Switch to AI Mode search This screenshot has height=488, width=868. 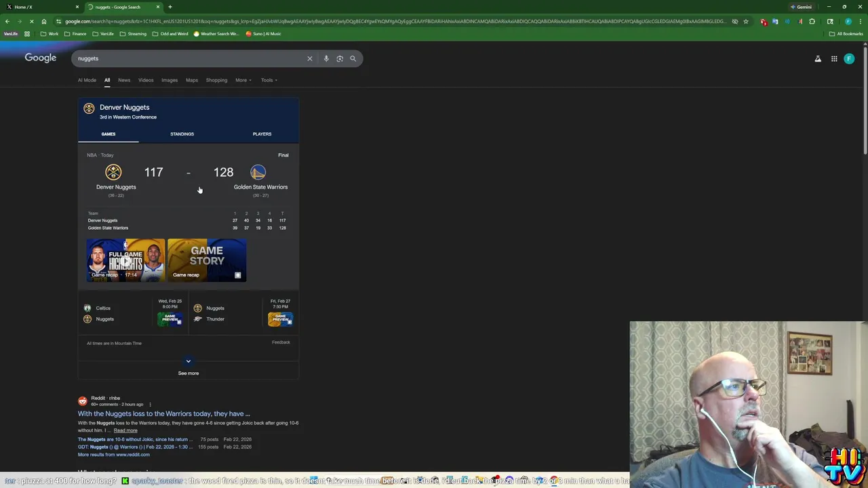tap(87, 80)
